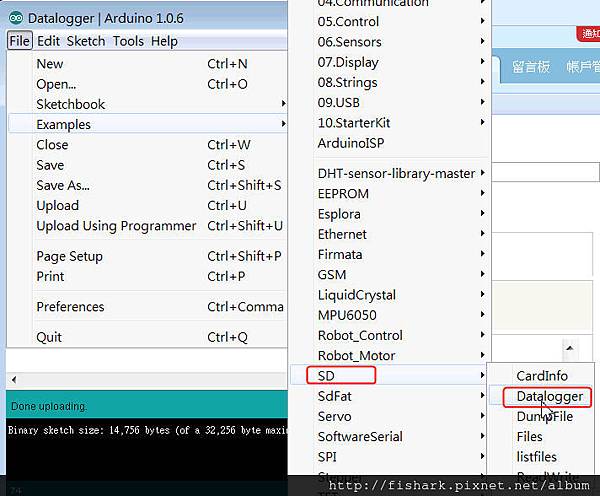Expand the Esplora examples
Viewport: 600px width, 496px height.
[390, 214]
